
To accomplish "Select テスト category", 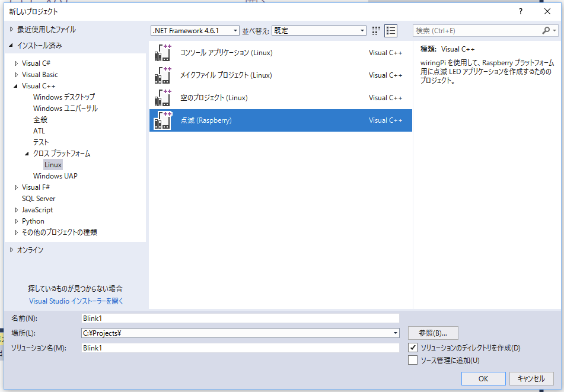I will (41, 142).
